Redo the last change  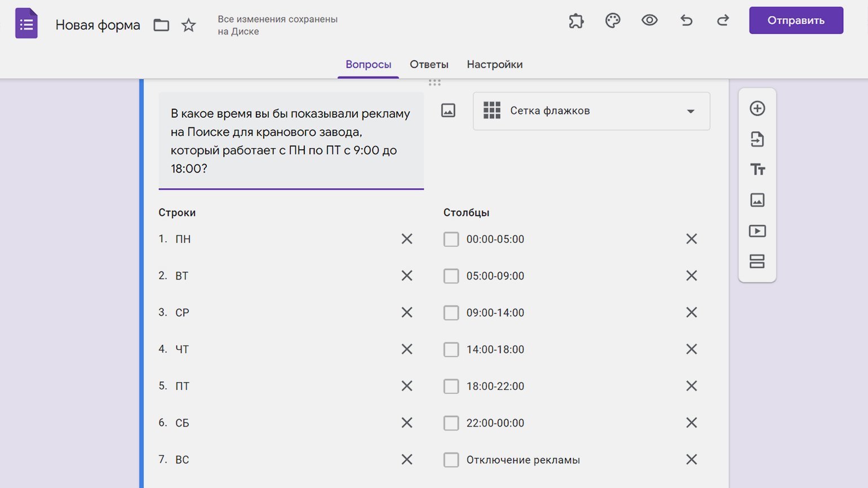723,21
